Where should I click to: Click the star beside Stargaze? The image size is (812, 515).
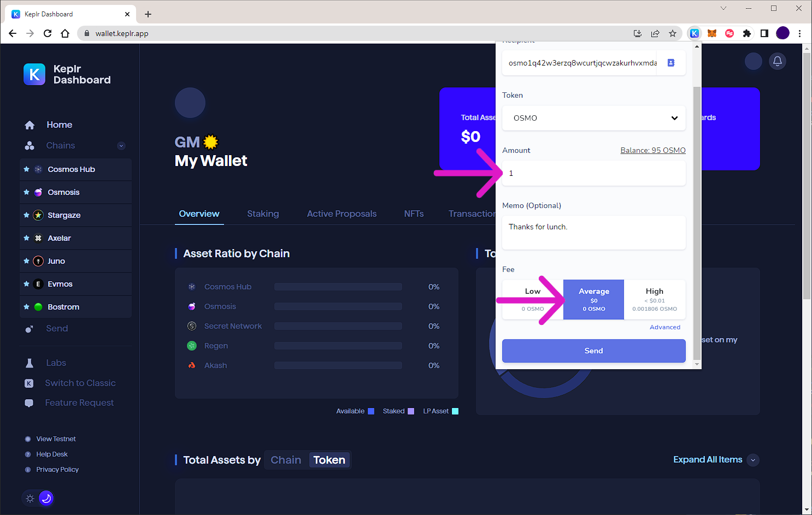[26, 215]
